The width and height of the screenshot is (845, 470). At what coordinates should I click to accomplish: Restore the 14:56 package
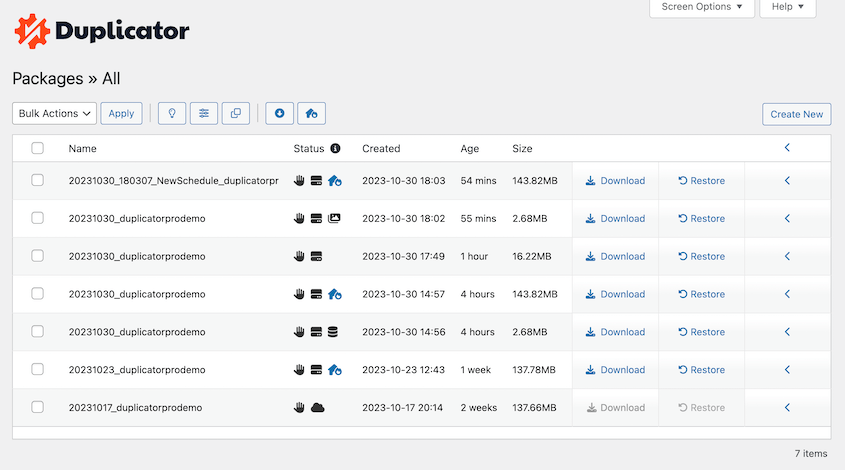702,332
